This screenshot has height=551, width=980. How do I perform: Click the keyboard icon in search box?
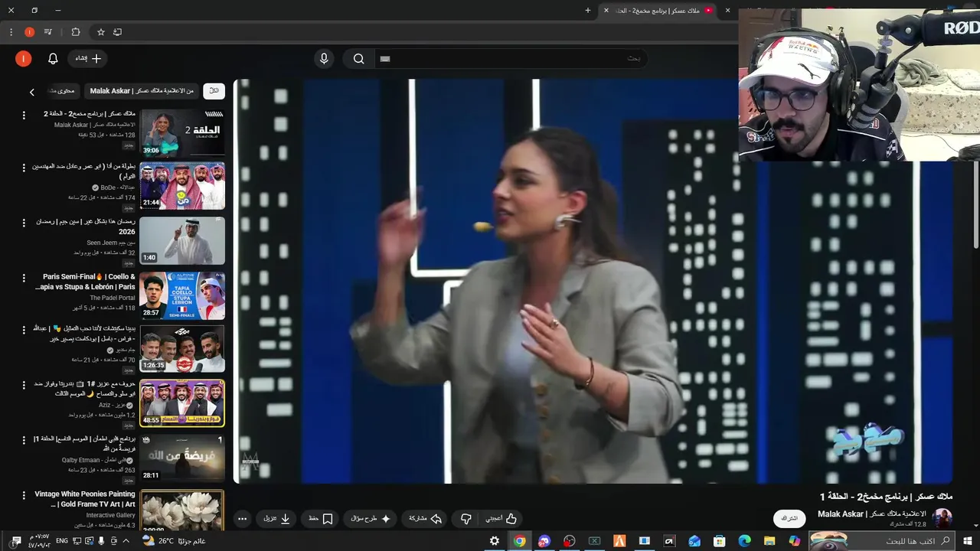[385, 59]
